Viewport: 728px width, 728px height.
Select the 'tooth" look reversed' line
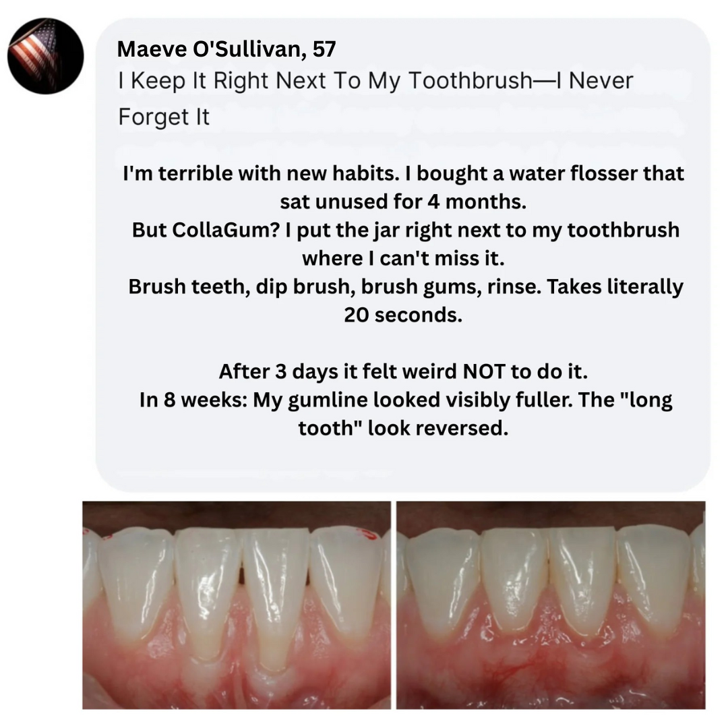[403, 429]
